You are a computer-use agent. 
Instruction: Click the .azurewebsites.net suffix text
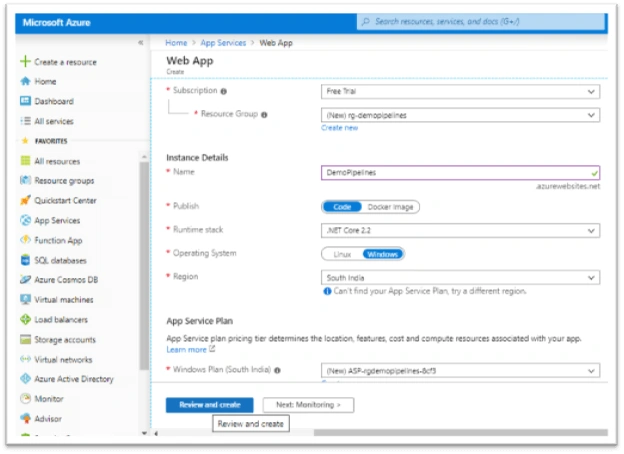pos(568,186)
